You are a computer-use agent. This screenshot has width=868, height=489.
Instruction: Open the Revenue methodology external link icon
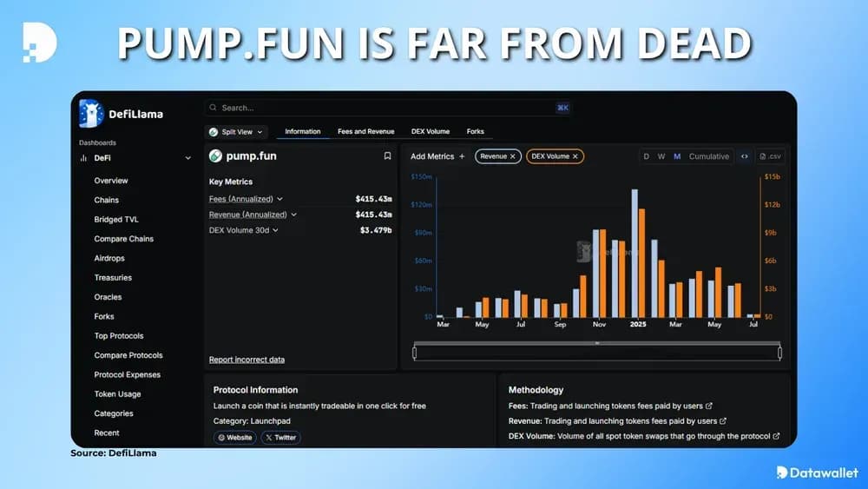click(x=723, y=421)
